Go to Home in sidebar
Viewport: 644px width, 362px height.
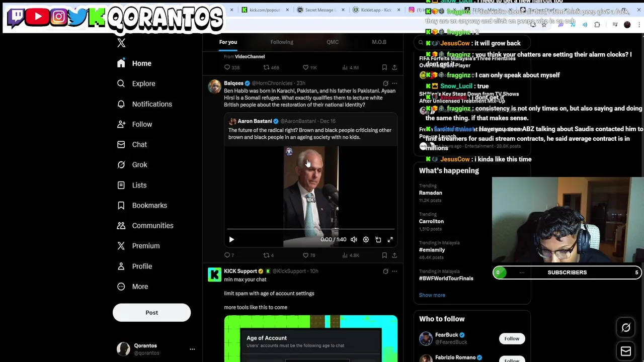tap(134, 63)
